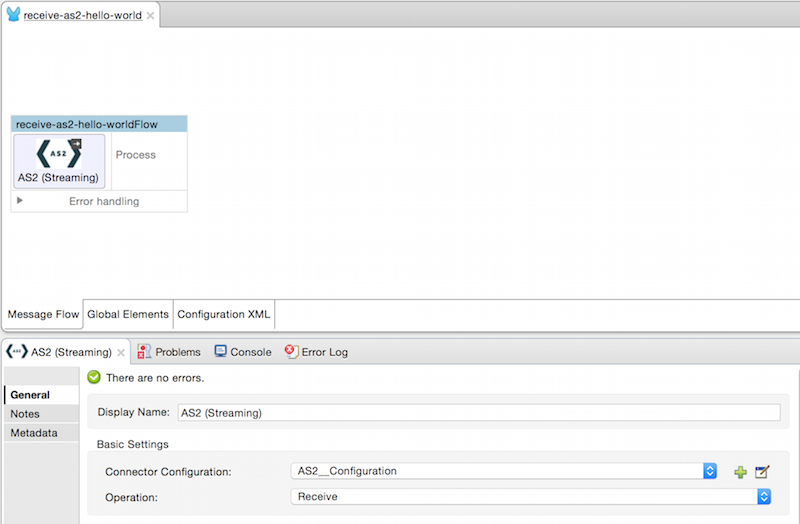This screenshot has width=800, height=524.
Task: Click the Display Name label
Action: coord(133,412)
